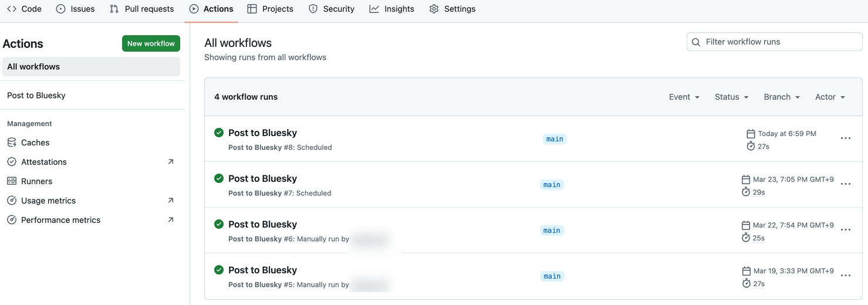The image size is (868, 305).
Task: Open three-dot menu for run #6
Action: point(846,230)
